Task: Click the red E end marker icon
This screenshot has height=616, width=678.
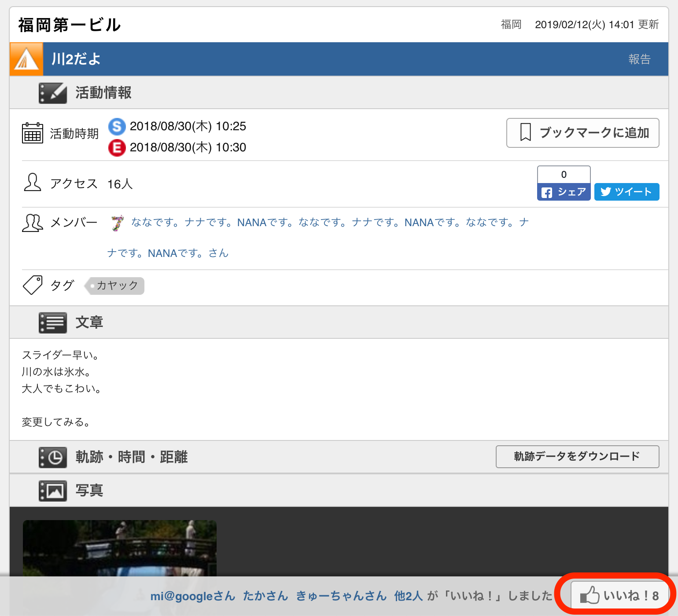Action: (117, 147)
